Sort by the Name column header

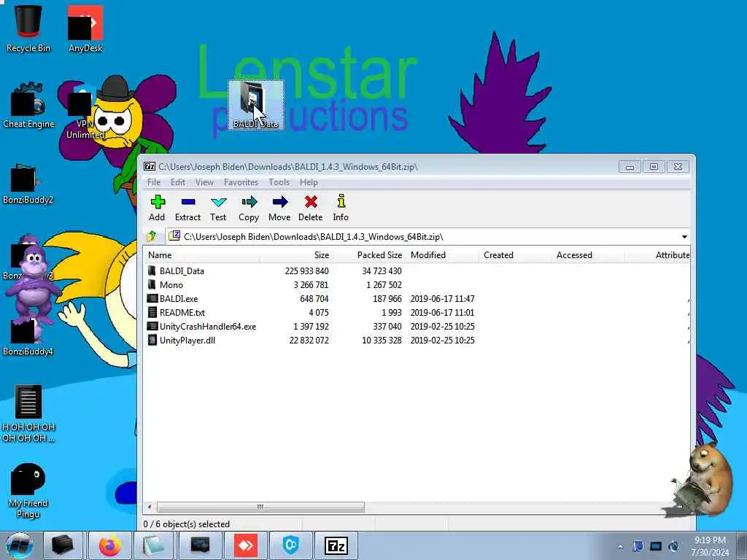tap(201, 255)
